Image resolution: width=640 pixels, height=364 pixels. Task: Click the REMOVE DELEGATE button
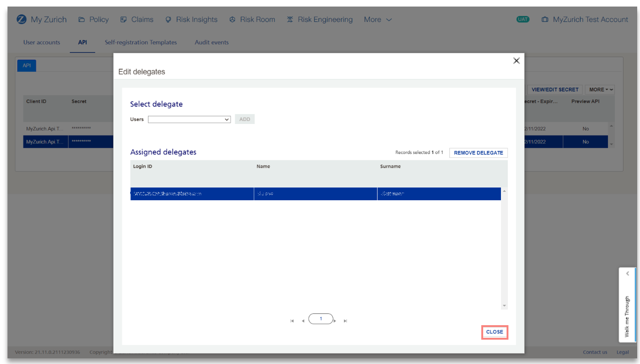click(478, 153)
